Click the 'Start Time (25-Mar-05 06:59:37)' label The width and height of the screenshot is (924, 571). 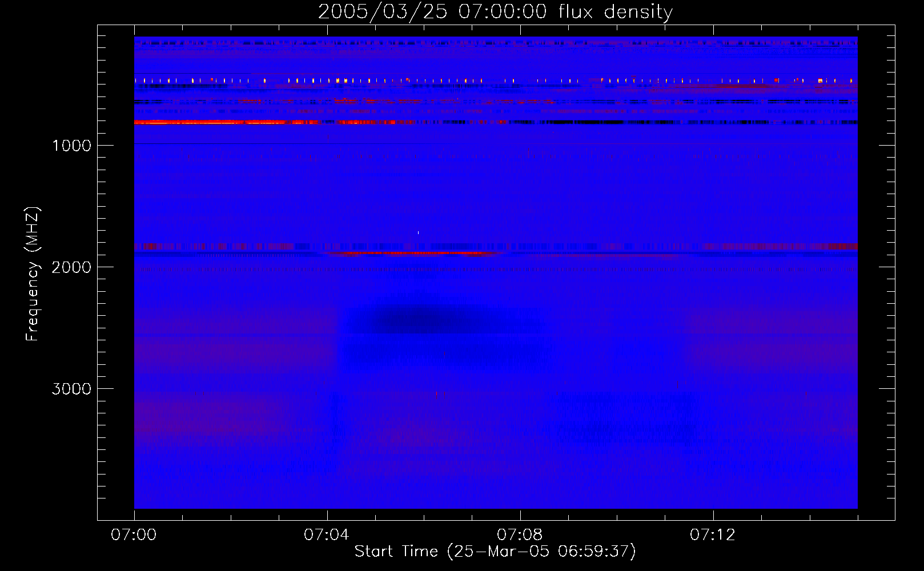tap(495, 552)
